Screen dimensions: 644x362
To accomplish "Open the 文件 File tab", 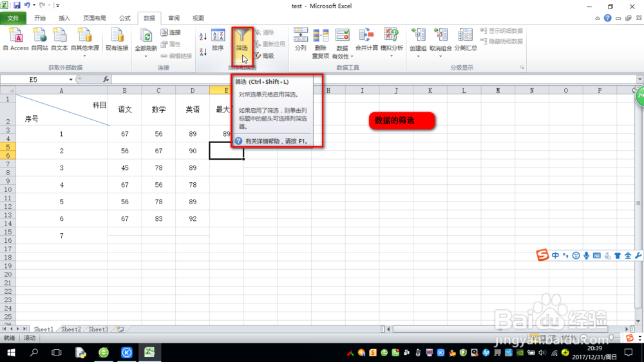I will 13,18.
